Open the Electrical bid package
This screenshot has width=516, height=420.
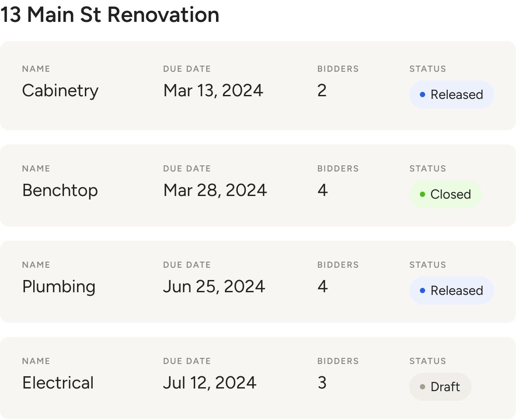[x=58, y=383]
